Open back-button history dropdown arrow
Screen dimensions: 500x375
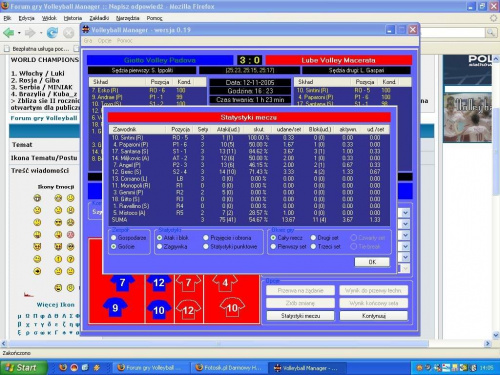tap(19, 33)
